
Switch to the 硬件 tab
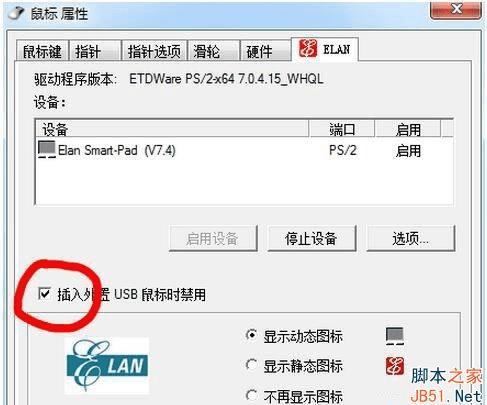[x=265, y=51]
